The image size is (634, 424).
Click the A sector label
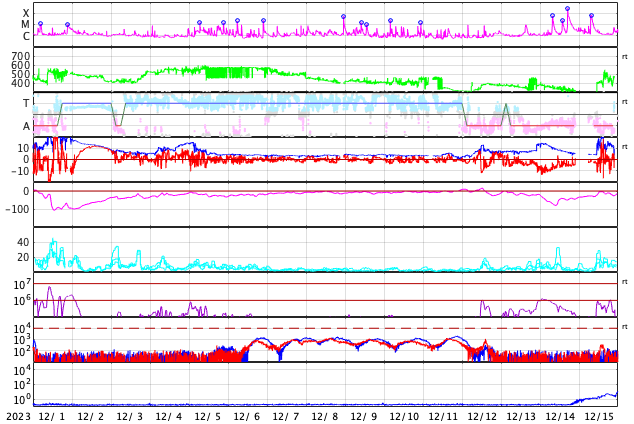[x=26, y=127]
